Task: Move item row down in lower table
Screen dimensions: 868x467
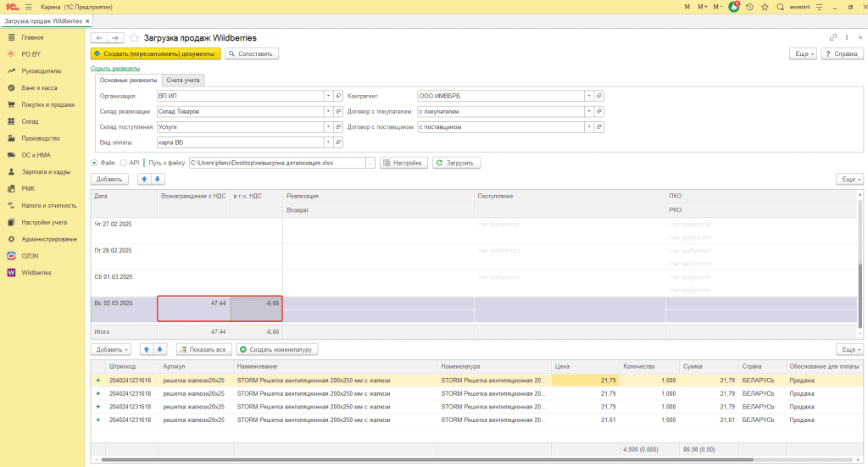Action: coord(159,350)
